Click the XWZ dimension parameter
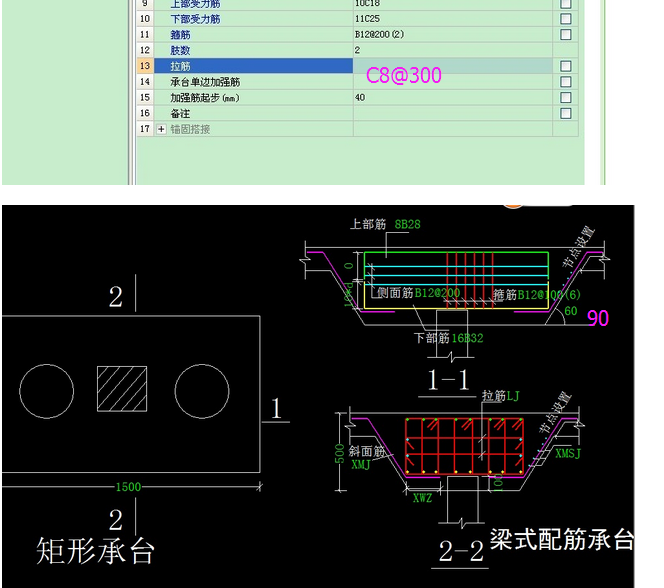664x588 pixels. pyautogui.click(x=422, y=498)
